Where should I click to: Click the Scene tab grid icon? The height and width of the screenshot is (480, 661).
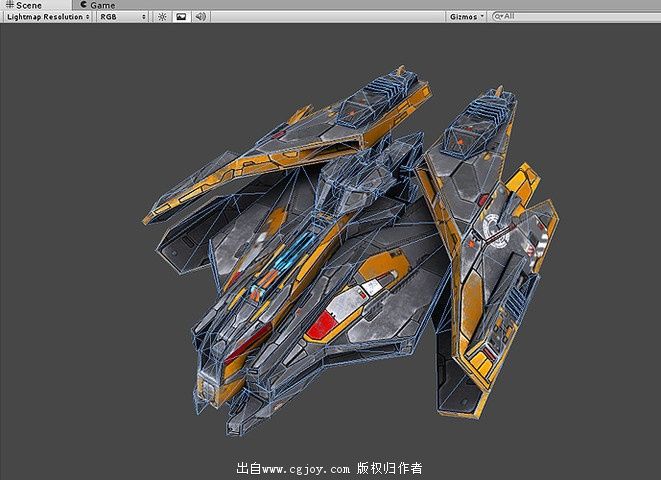(8, 5)
